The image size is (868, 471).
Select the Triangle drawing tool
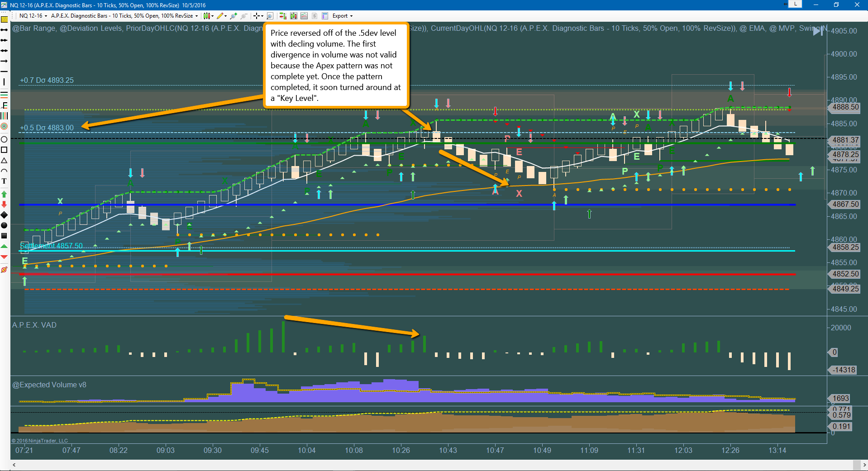[4, 161]
